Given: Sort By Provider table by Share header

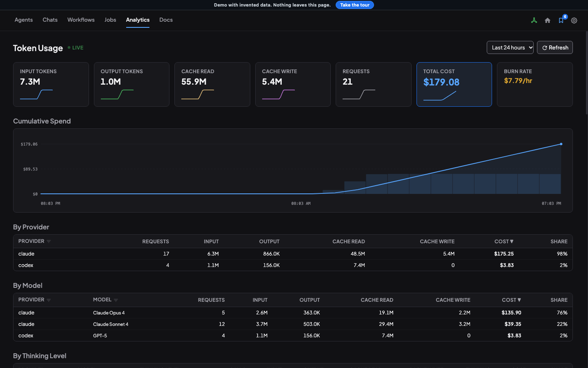Looking at the screenshot, I should click(x=559, y=242).
